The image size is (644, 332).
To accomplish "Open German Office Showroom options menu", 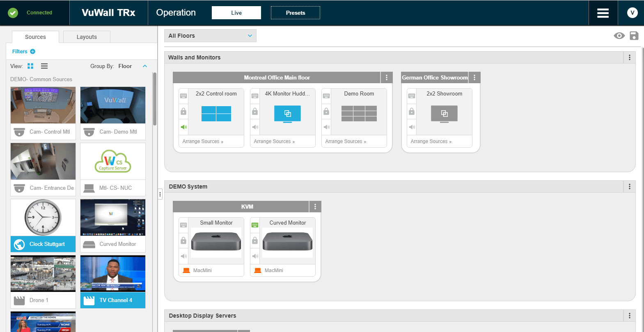I will click(x=474, y=77).
